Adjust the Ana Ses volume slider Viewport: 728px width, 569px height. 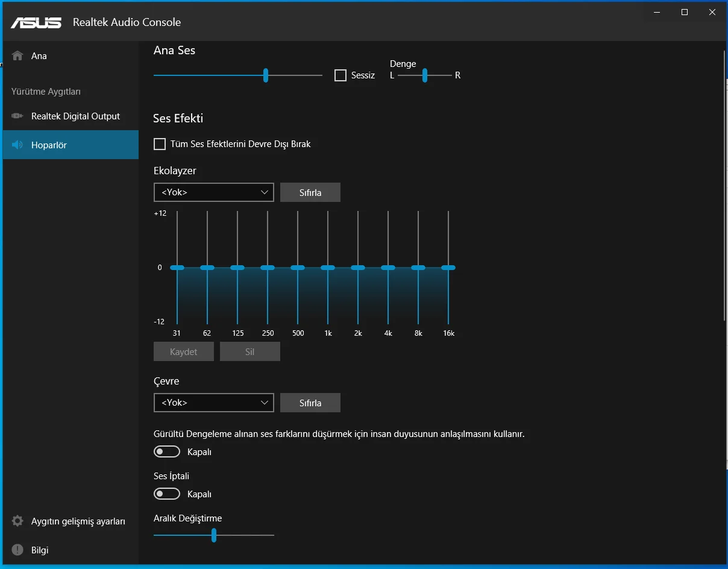coord(265,75)
